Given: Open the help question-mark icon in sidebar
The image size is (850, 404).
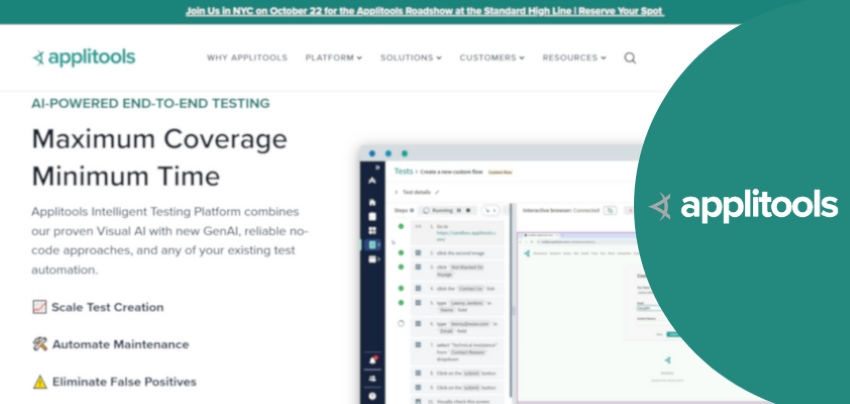Looking at the screenshot, I should point(372,396).
